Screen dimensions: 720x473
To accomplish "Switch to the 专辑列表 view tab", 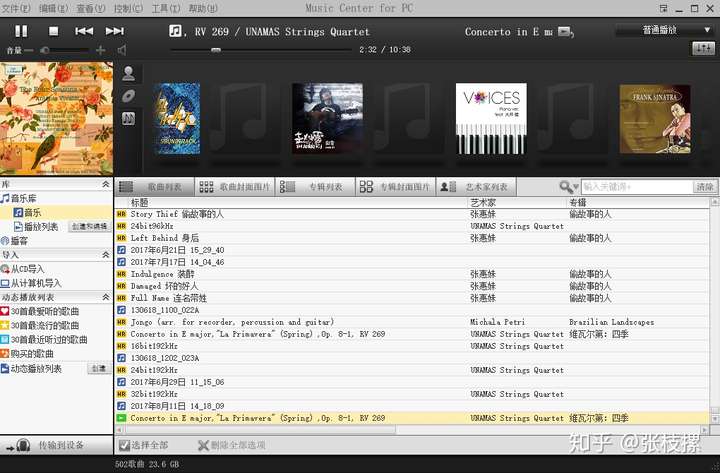I will [315, 187].
